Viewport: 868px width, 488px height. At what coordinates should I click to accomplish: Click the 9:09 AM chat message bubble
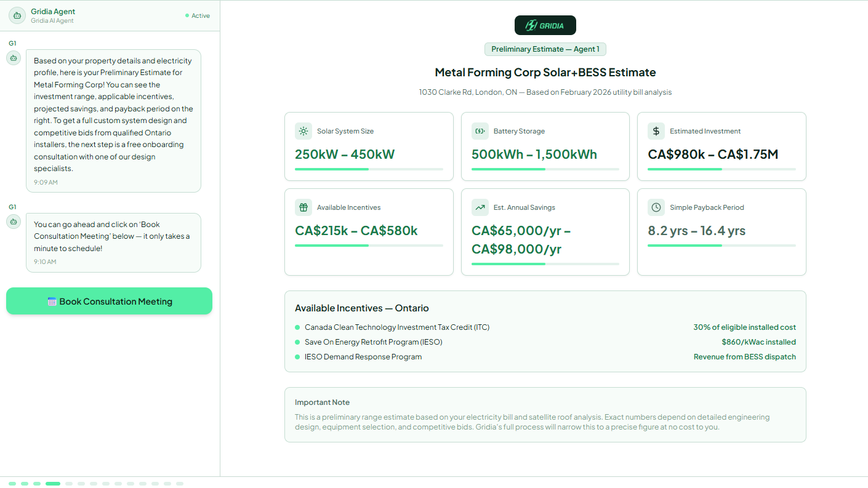click(x=113, y=121)
